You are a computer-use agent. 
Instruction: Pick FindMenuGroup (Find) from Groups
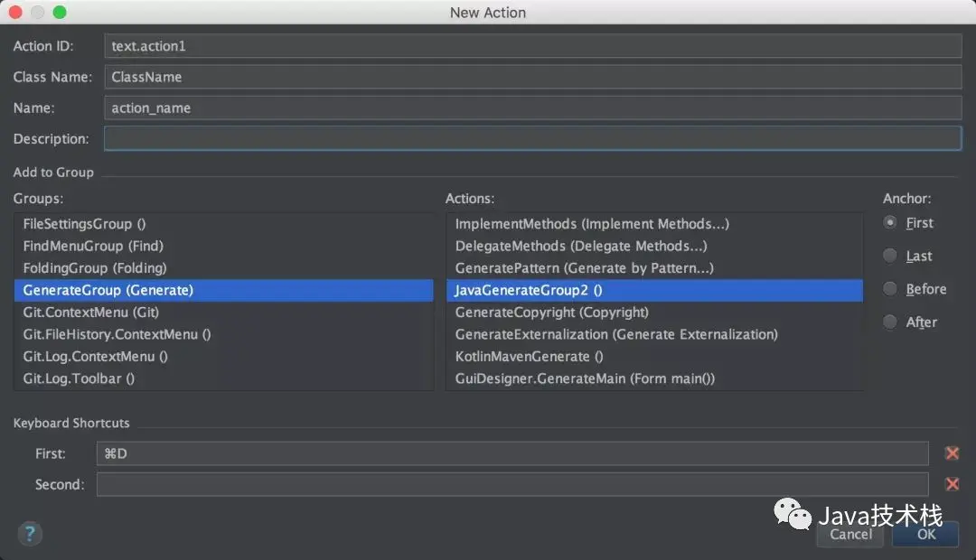(x=93, y=246)
